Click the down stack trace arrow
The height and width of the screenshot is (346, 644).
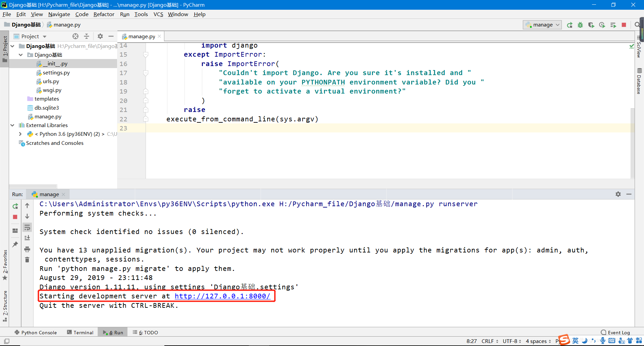tap(27, 216)
